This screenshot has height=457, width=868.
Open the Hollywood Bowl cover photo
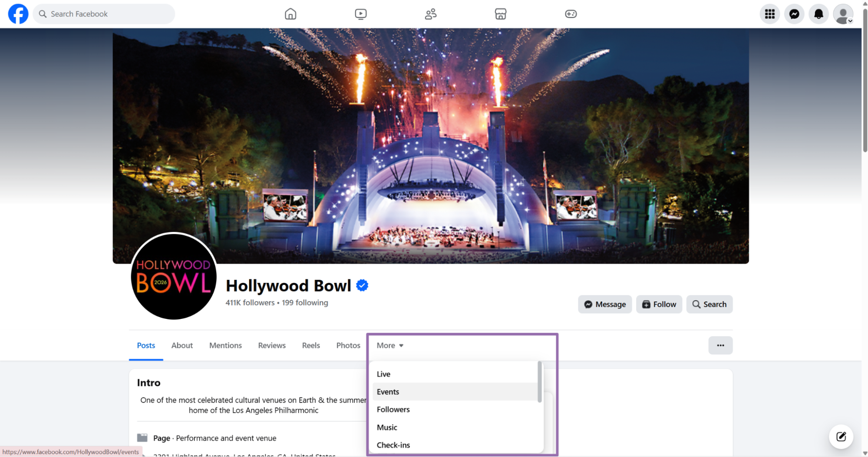click(x=430, y=146)
